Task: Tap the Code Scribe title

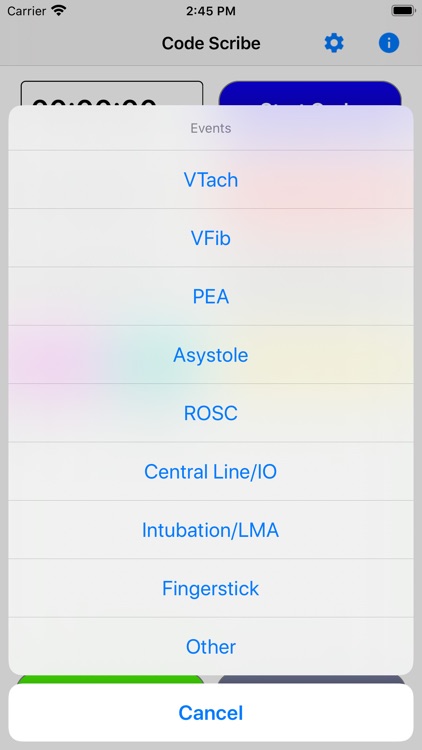Action: [x=211, y=43]
